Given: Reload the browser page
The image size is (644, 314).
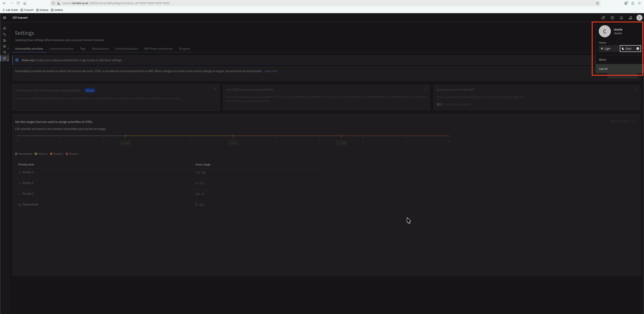Looking at the screenshot, I should coord(18,3).
